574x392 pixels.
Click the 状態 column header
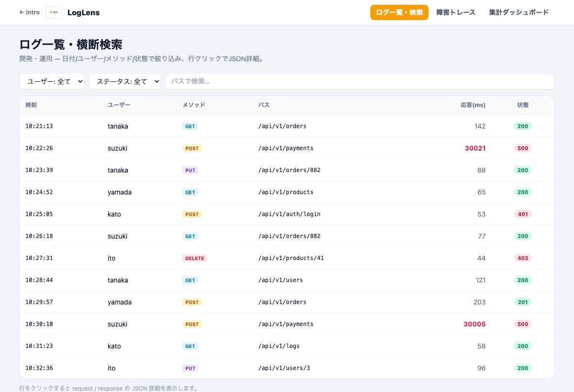click(523, 105)
